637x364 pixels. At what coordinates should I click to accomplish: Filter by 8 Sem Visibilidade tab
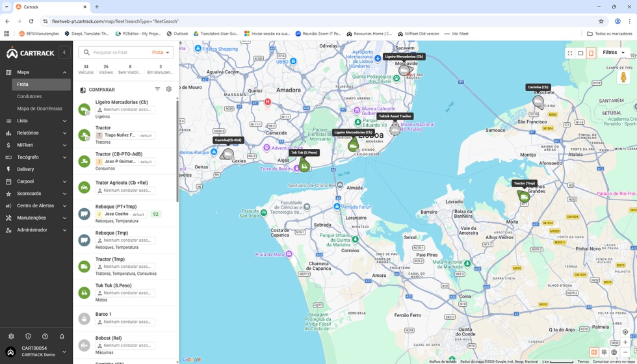click(x=130, y=70)
